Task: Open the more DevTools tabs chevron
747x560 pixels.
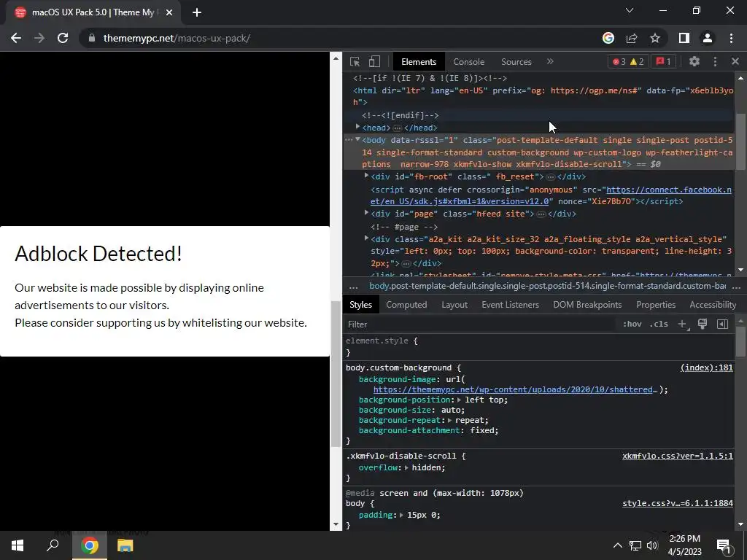Action: [x=550, y=62]
